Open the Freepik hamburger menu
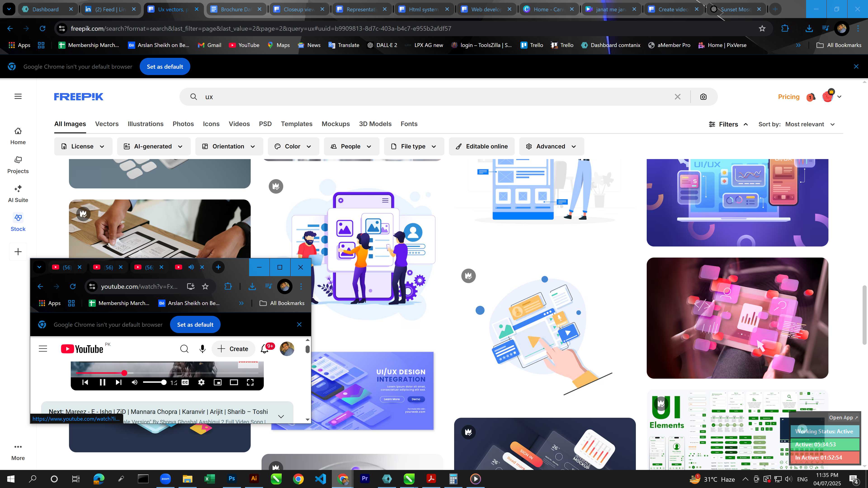 pyautogui.click(x=18, y=96)
